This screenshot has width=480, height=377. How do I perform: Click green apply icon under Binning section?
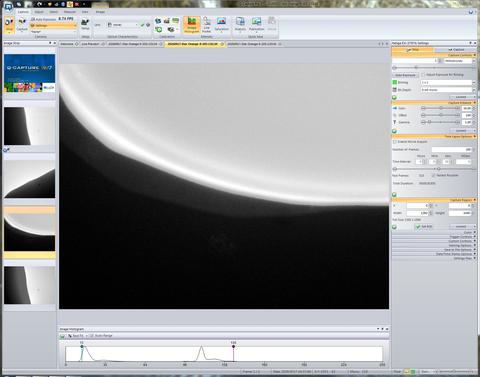tap(394, 97)
